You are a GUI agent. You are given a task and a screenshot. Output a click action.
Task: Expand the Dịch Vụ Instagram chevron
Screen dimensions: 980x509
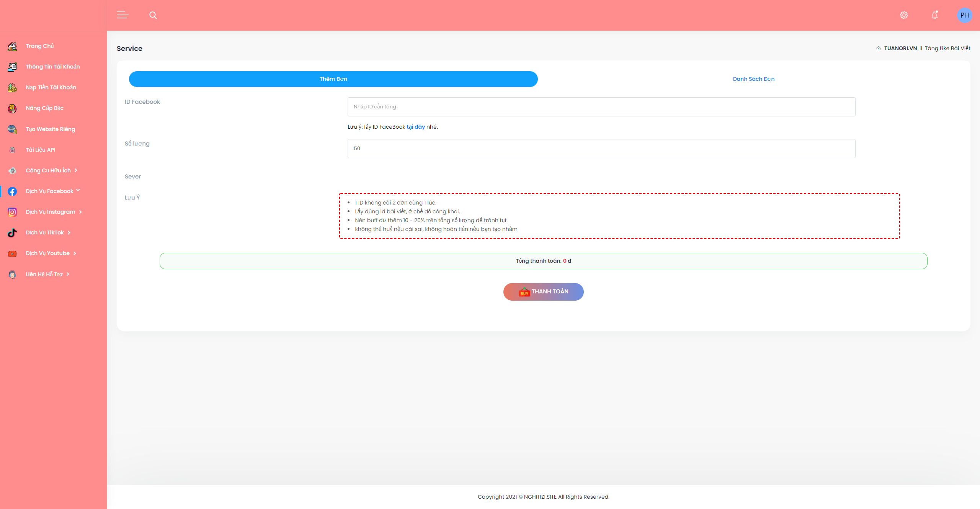[80, 212]
